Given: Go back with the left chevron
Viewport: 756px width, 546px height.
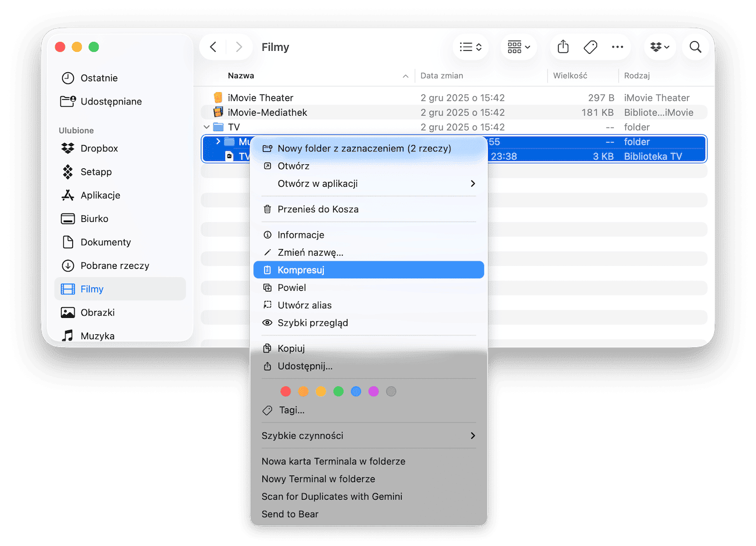Looking at the screenshot, I should [213, 47].
